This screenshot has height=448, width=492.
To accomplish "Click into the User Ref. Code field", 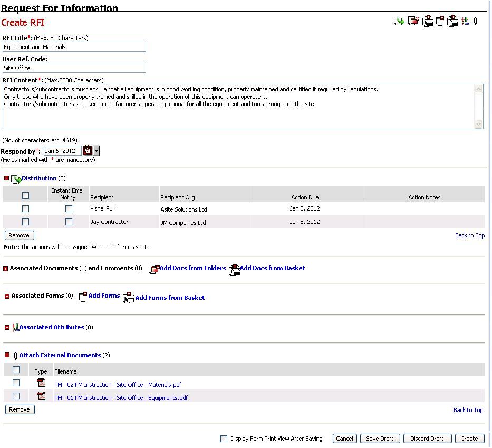I will [74, 68].
